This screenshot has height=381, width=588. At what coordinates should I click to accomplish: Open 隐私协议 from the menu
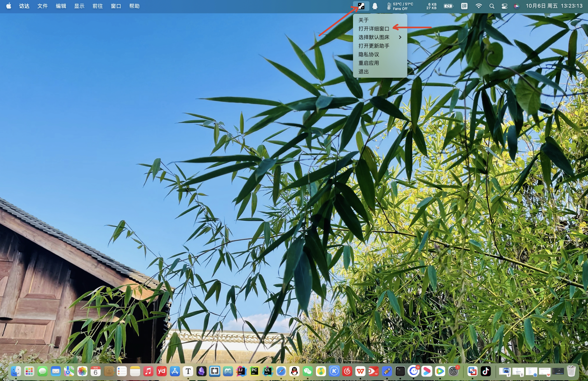368,54
